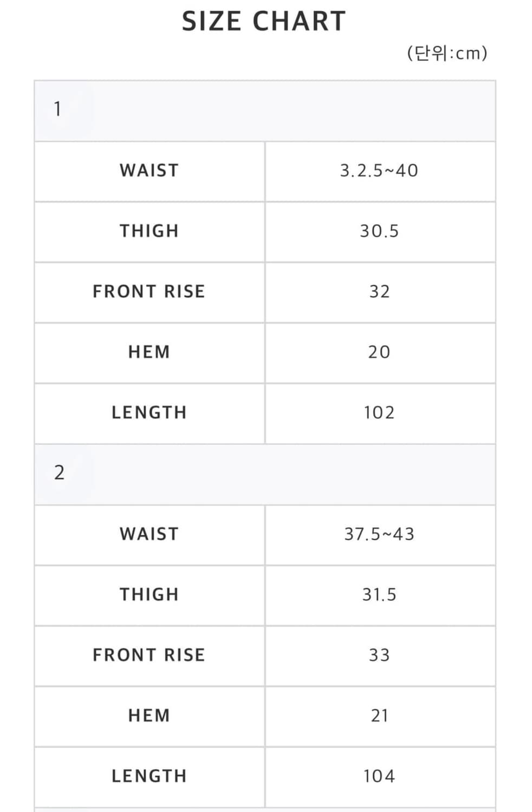The width and height of the screenshot is (532, 812).
Task: Click the waist value 3.2.5~40
Action: tap(379, 171)
